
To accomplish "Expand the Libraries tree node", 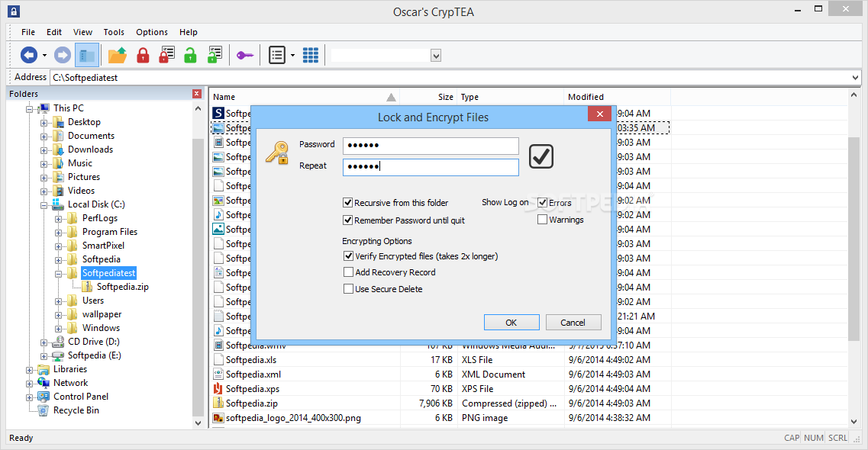I will point(29,370).
